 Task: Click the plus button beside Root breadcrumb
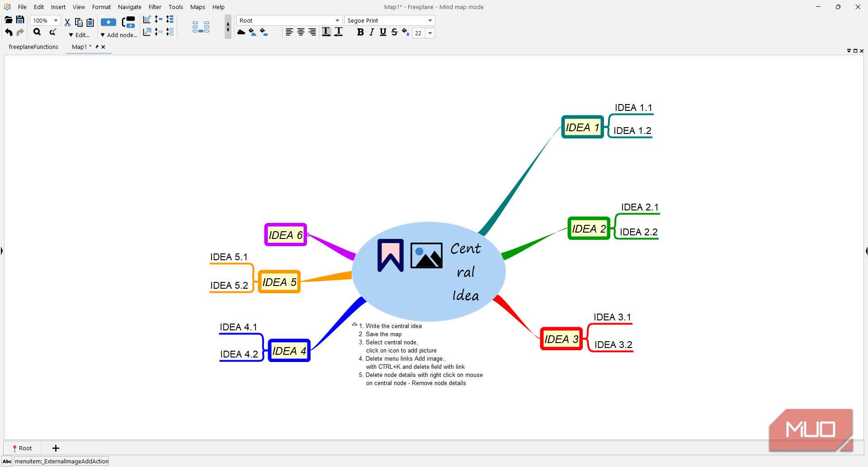click(56, 448)
